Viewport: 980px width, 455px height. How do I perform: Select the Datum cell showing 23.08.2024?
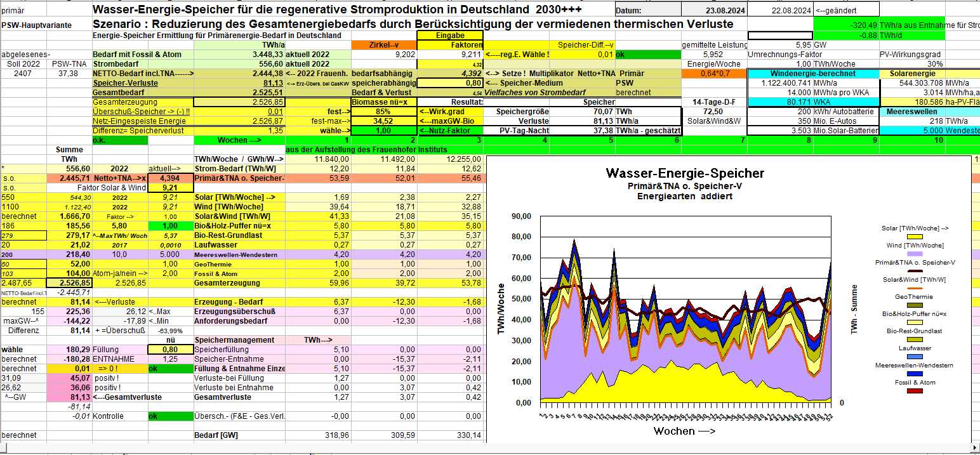tap(714, 10)
